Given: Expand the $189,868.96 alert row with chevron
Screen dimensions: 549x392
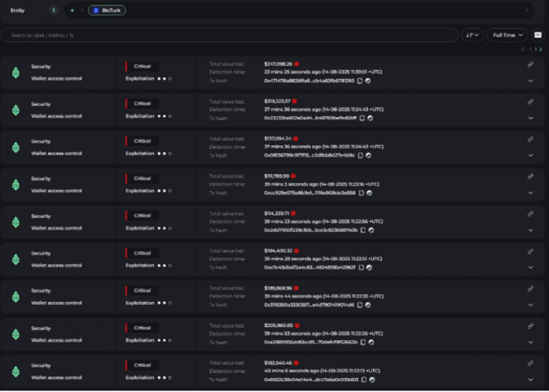Looking at the screenshot, I should [530, 304].
